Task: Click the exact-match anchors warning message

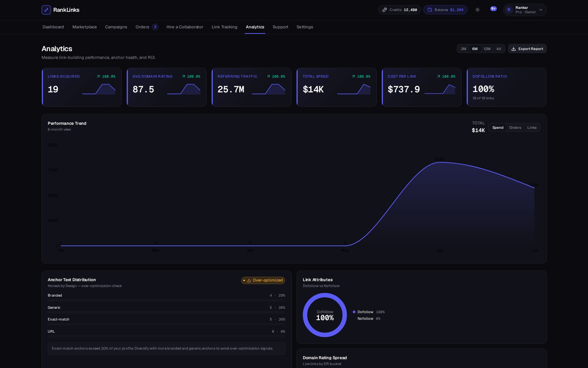Action: pyautogui.click(x=166, y=348)
